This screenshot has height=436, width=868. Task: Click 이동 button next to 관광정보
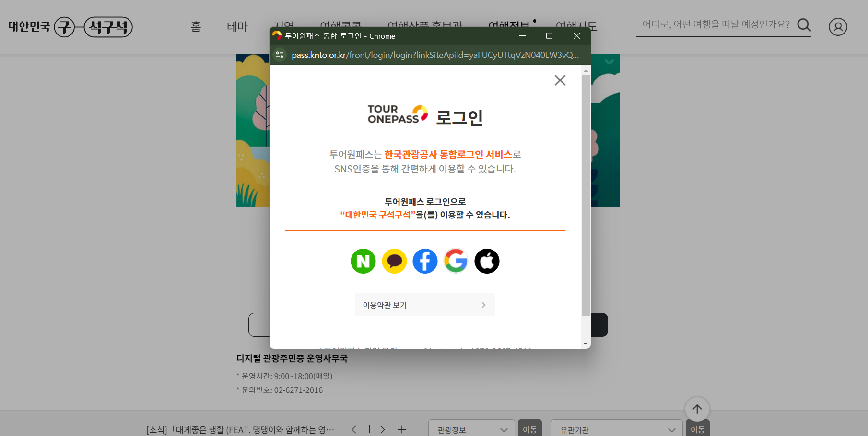pyautogui.click(x=530, y=429)
